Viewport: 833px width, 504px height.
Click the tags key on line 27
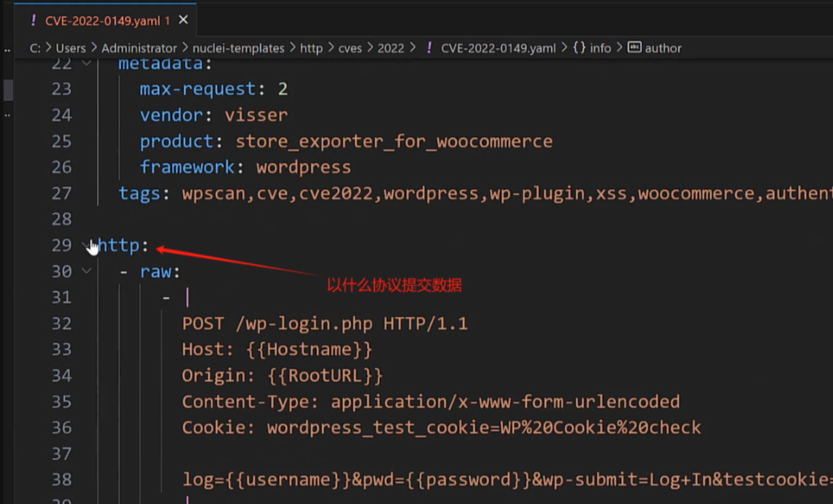pyautogui.click(x=139, y=193)
